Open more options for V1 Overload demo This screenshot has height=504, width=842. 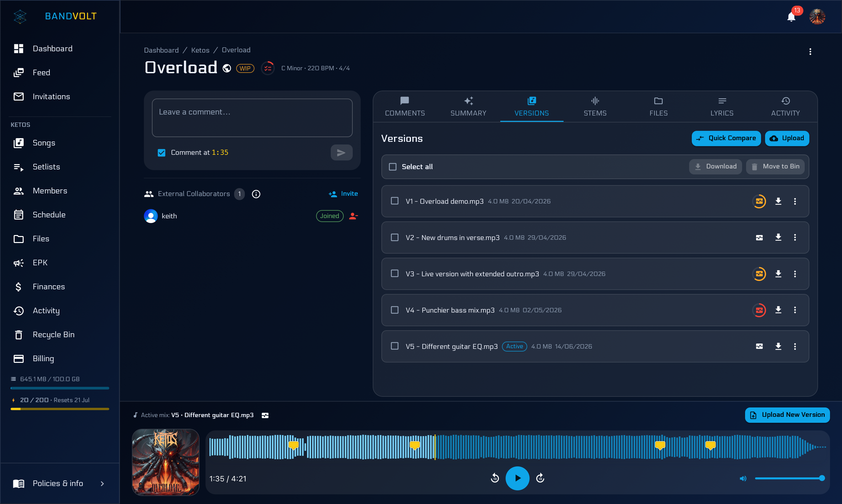[x=795, y=201]
